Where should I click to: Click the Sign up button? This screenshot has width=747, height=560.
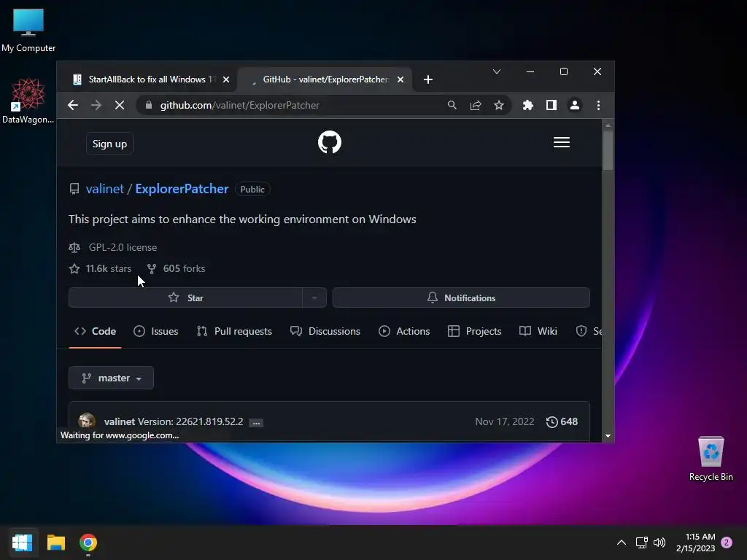pos(109,144)
